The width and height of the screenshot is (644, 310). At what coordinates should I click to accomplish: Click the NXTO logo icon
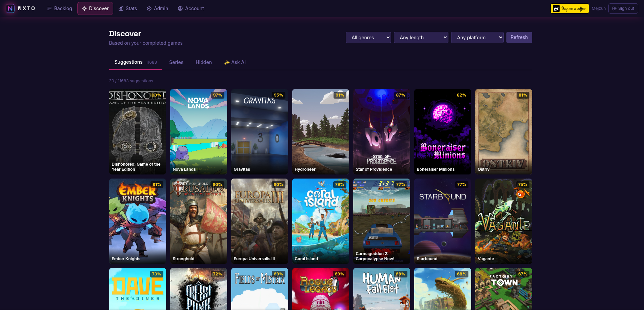point(10,8)
